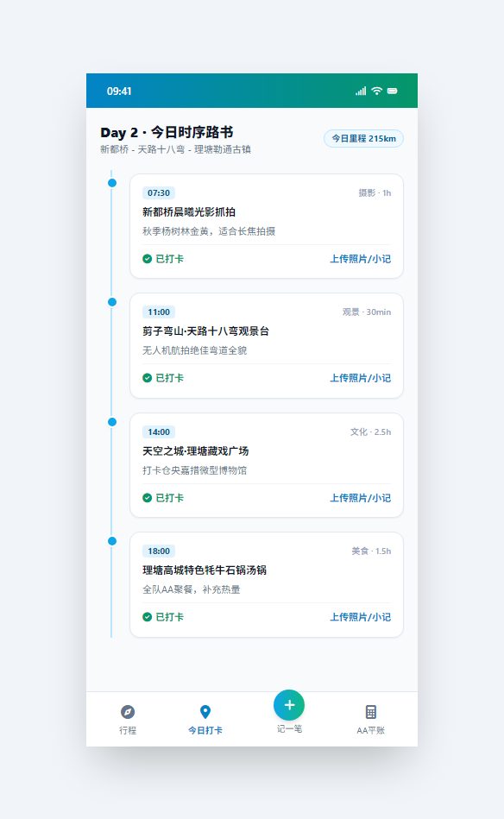Tap the 文化 · 2.5h tag

[x=370, y=432]
